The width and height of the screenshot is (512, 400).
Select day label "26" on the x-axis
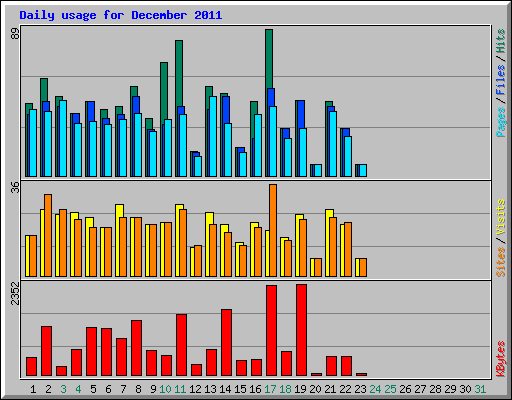[x=405, y=389]
